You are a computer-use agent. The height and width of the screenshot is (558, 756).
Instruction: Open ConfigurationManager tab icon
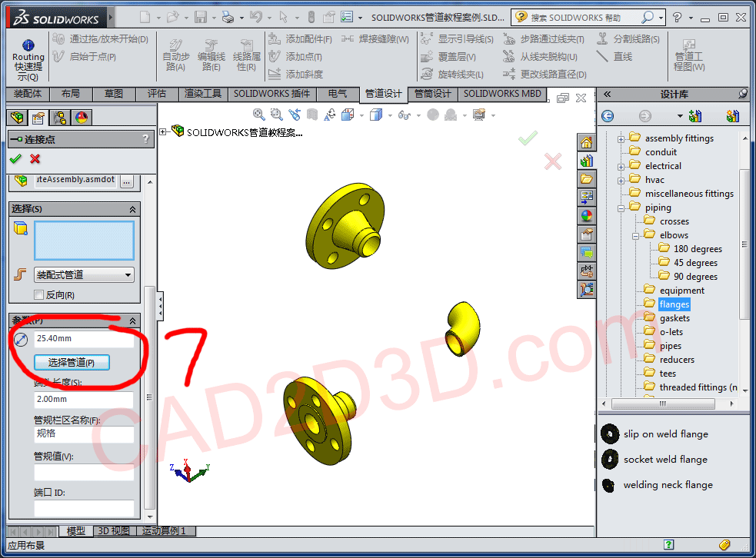coord(60,118)
